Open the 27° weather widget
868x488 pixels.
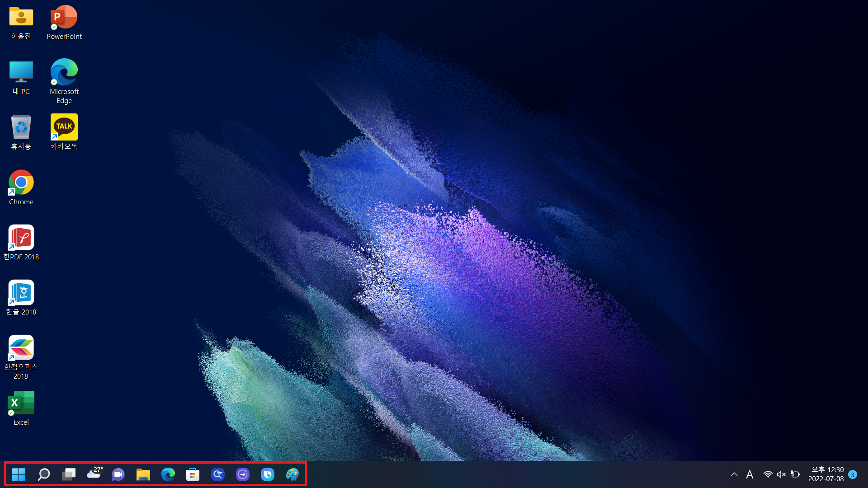coord(94,474)
